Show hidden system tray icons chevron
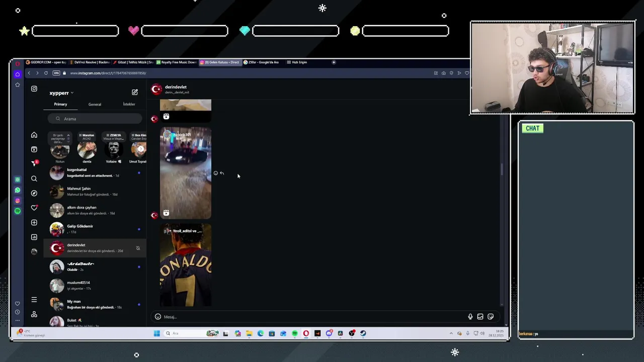 pyautogui.click(x=451, y=333)
